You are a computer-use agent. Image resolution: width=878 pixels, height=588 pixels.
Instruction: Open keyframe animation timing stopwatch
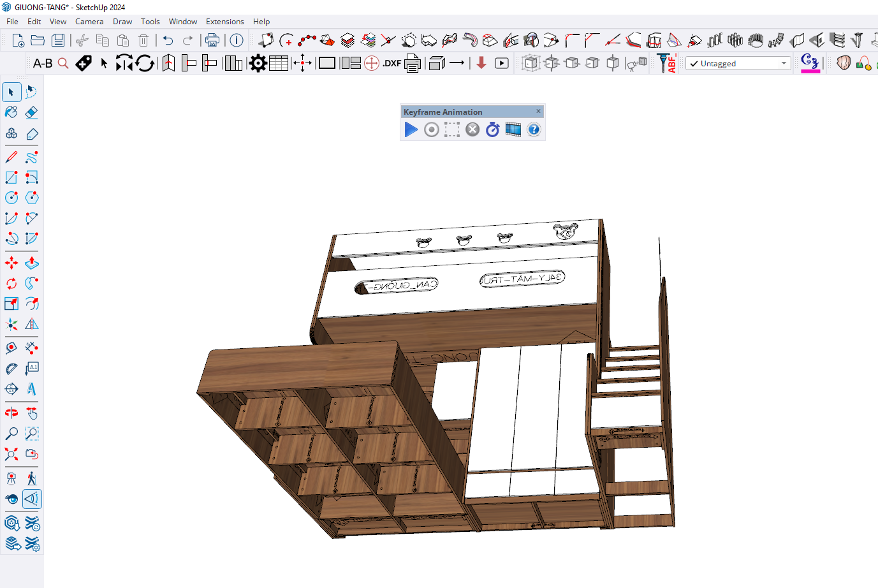[x=492, y=130]
